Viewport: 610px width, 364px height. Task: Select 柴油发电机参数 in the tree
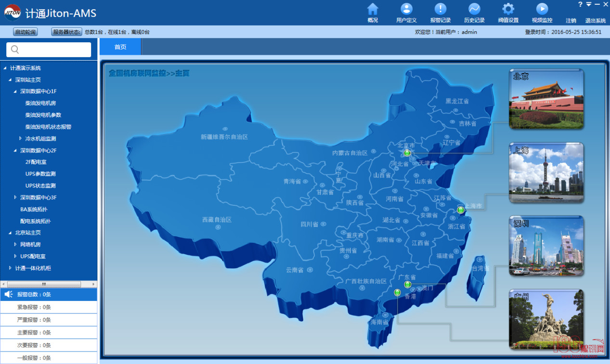tap(43, 115)
